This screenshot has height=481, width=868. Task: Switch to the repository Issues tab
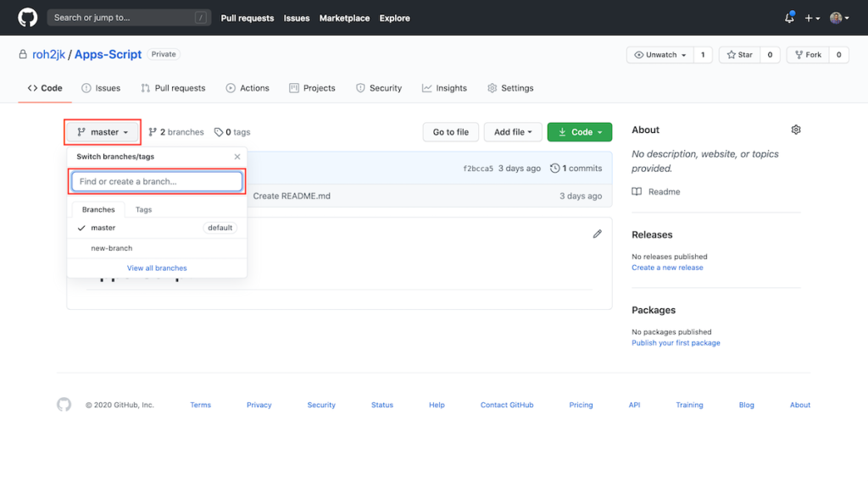pos(101,88)
